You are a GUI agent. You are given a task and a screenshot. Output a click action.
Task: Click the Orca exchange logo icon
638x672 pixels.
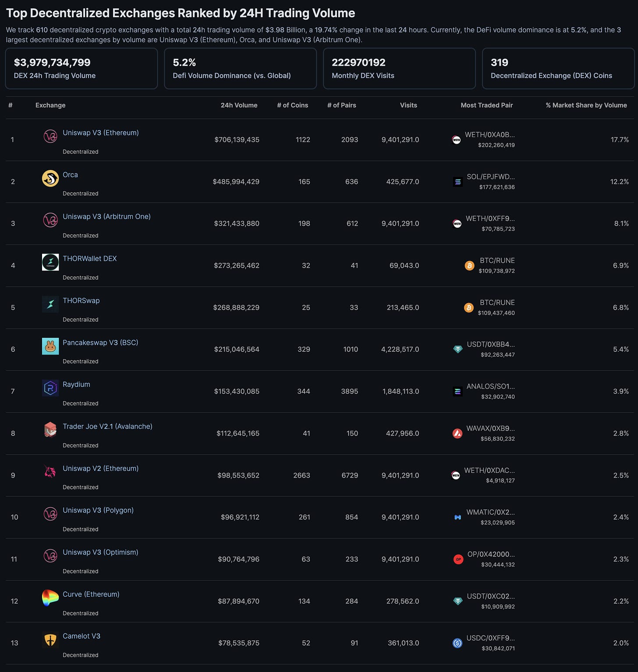point(50,178)
